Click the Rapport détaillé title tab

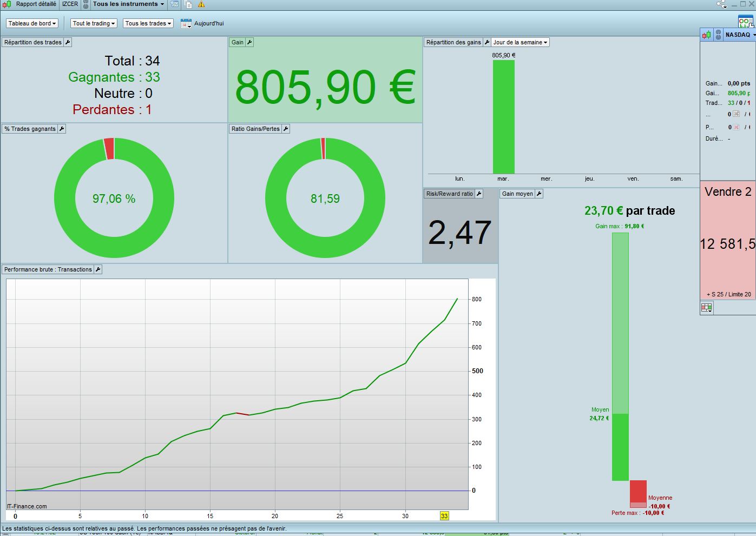[36, 4]
